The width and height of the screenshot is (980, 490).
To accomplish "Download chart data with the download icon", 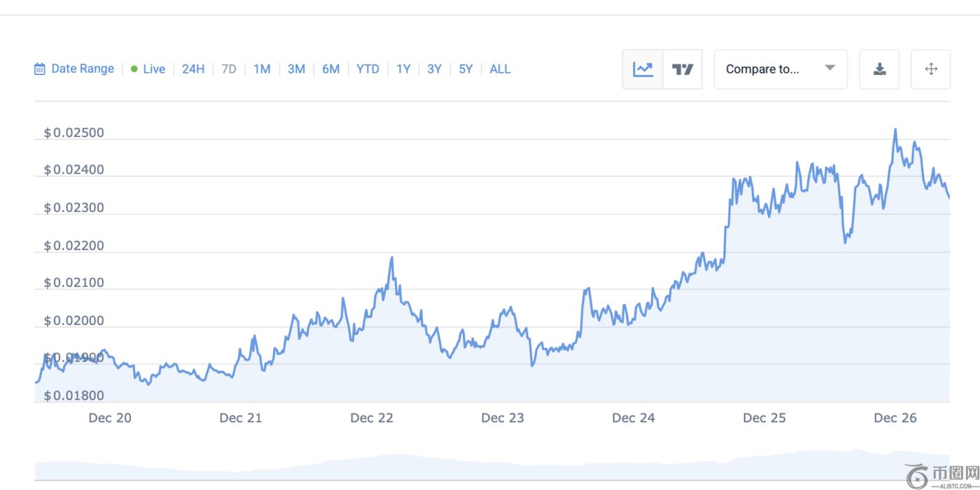I will (880, 69).
